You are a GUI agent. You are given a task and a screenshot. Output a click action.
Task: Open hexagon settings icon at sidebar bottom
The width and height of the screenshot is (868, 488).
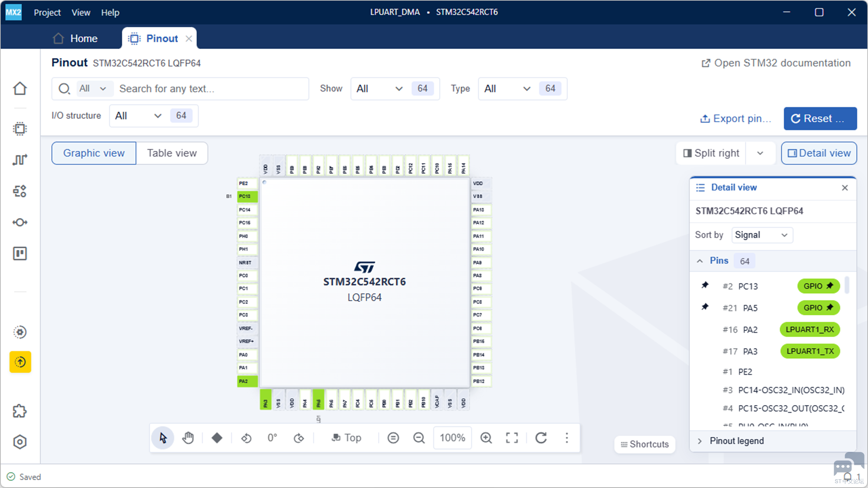(x=20, y=442)
